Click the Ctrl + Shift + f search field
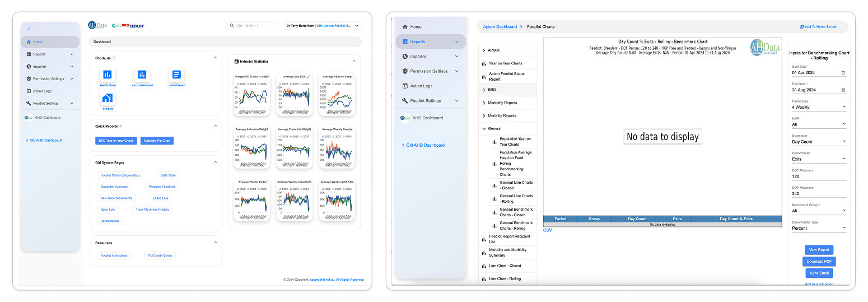The width and height of the screenshot is (868, 302). (252, 26)
